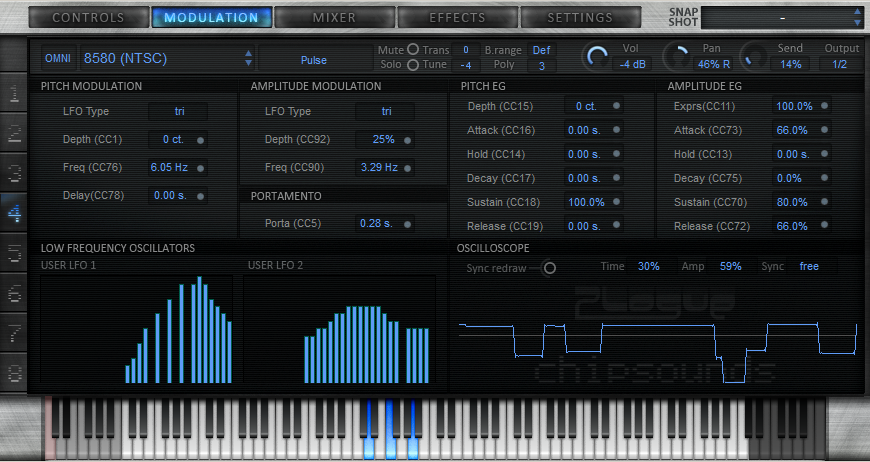Click the Vol knob

click(x=597, y=57)
